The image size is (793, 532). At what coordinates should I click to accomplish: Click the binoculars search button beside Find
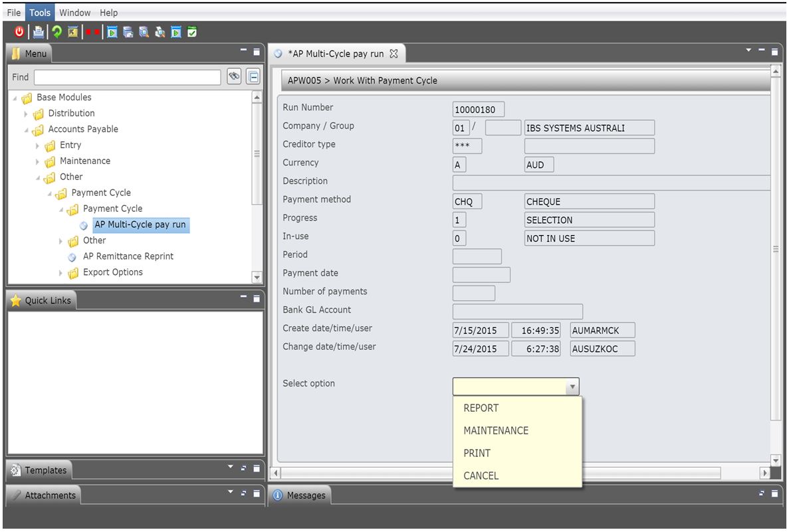[x=234, y=77]
